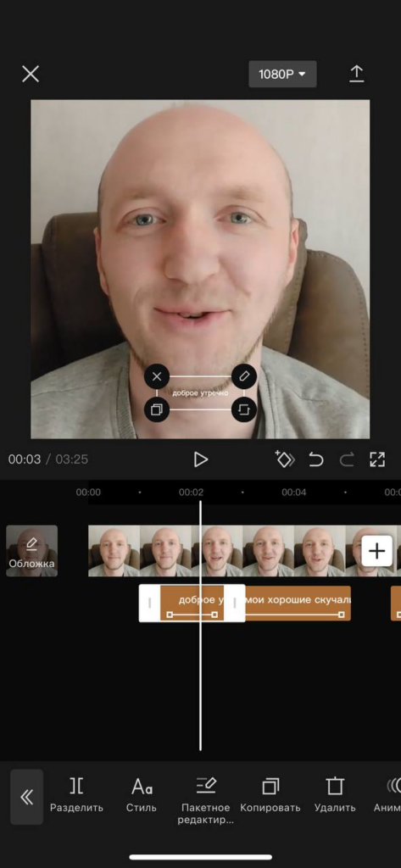Undo the last action

click(x=315, y=459)
